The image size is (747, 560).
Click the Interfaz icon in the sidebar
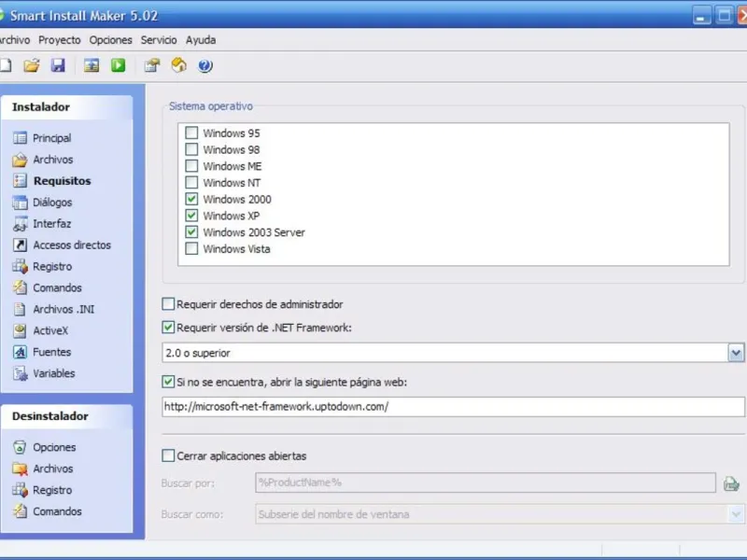click(x=20, y=224)
